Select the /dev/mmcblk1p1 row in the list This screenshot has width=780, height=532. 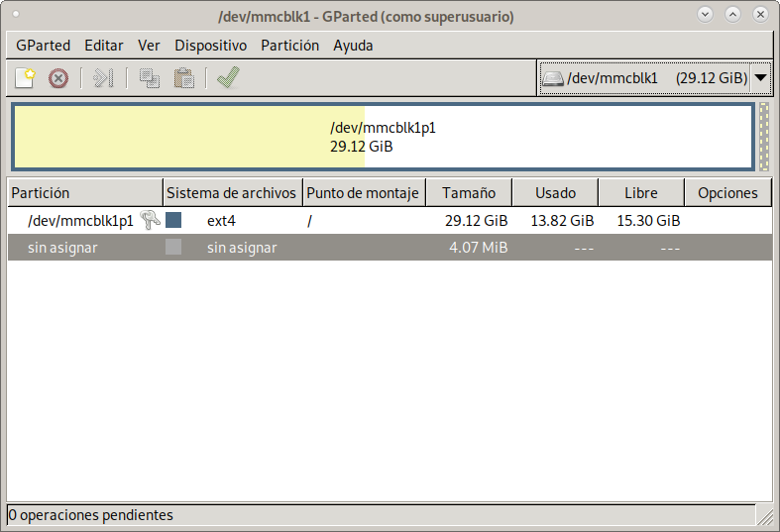coord(390,220)
